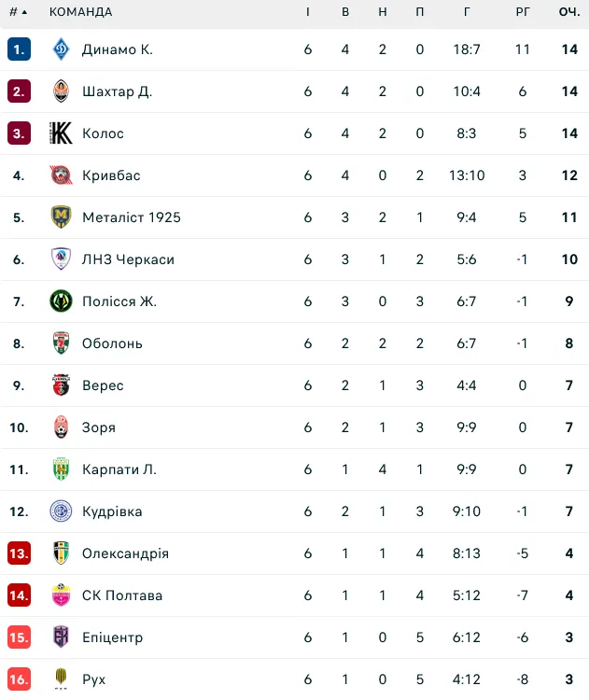Open the Оболонь team page
The height and width of the screenshot is (700, 589).
[112, 343]
